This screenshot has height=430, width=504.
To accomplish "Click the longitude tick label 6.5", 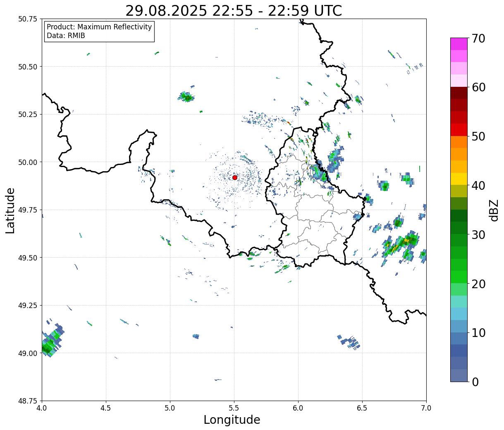I will coord(362,408).
